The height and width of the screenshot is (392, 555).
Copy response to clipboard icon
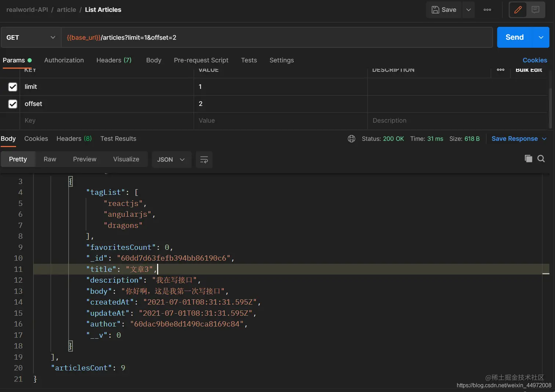tap(528, 159)
